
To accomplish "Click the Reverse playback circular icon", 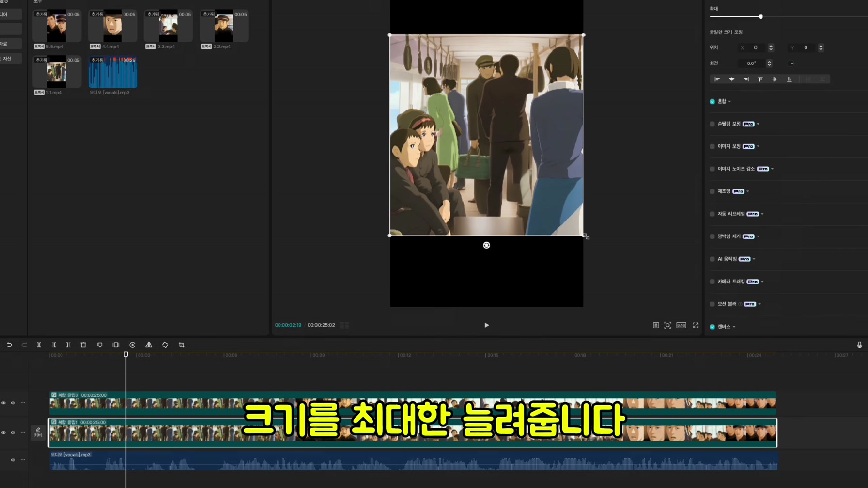I will 132,345.
